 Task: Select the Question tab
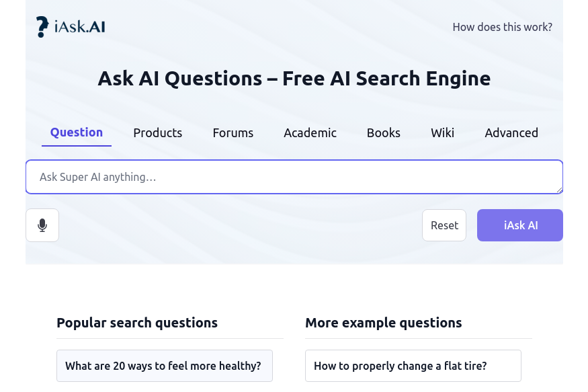click(x=77, y=132)
